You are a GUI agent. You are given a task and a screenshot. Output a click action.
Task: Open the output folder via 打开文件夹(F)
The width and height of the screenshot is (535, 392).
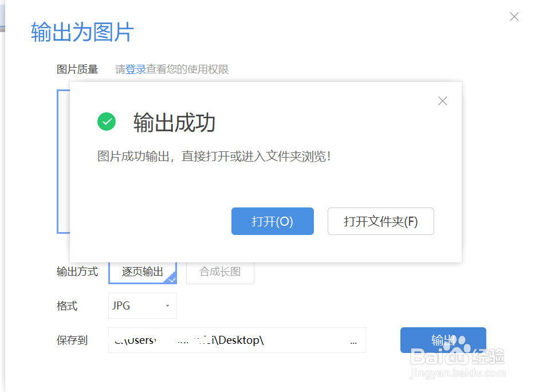(380, 221)
